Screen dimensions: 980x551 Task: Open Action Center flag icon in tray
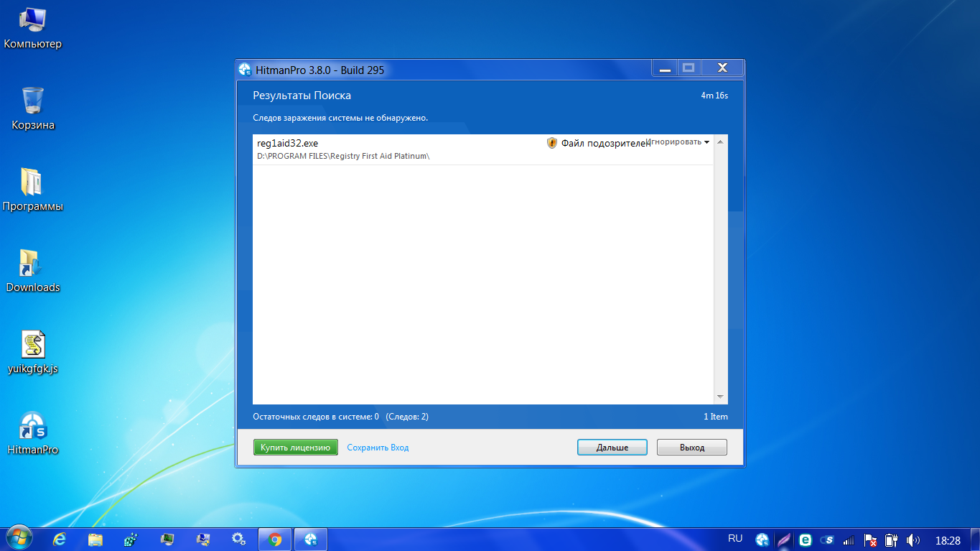[870, 540]
